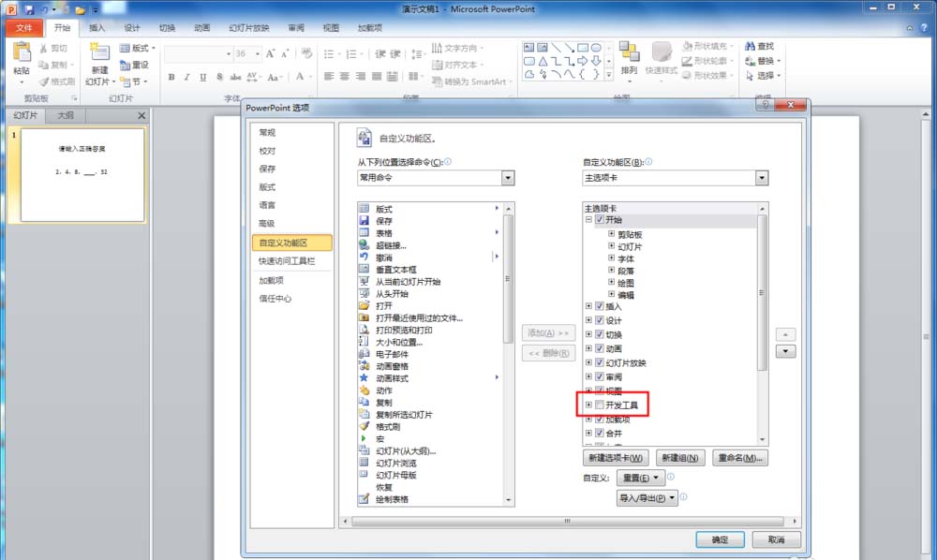Screen dimensions: 937x560
Task: Toggle Underline formatting button
Action: click(x=203, y=77)
